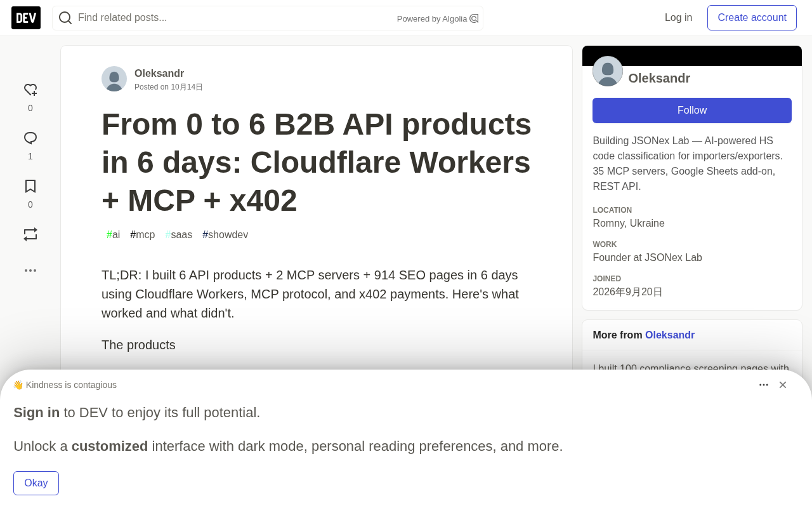The image size is (812, 508).
Task: Click the Create account button
Action: tap(752, 18)
